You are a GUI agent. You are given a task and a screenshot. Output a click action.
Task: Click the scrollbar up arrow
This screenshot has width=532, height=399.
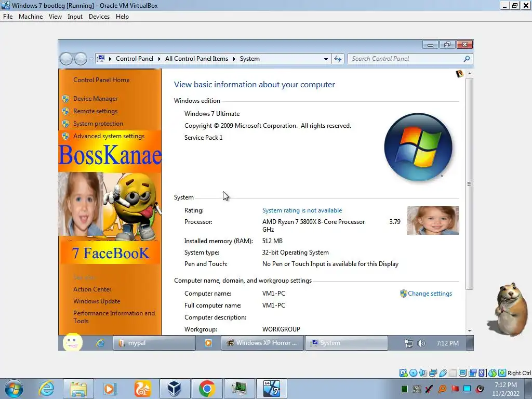point(470,73)
